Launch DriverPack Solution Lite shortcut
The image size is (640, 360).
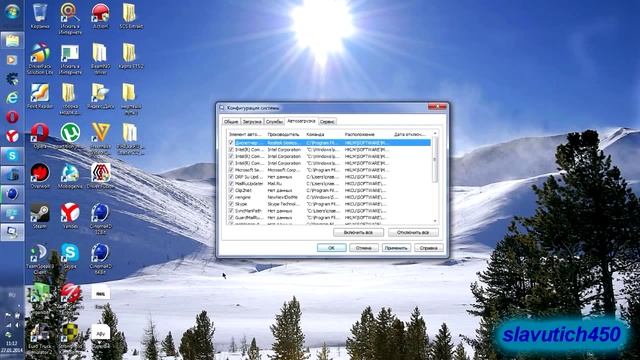pos(40,58)
